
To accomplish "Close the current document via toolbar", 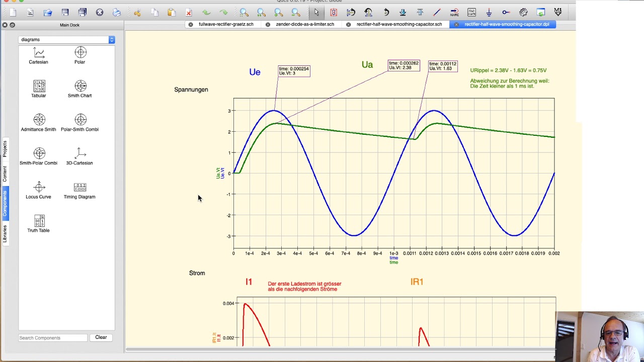I will [100, 13].
